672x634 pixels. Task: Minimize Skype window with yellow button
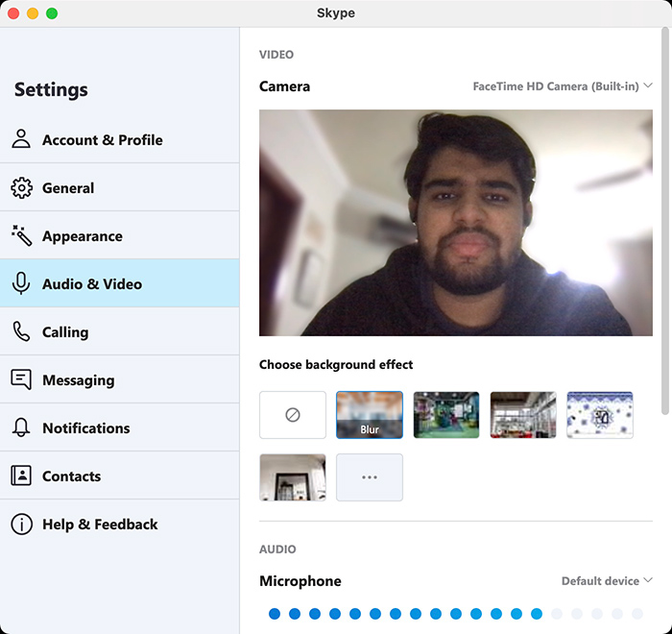[x=33, y=13]
